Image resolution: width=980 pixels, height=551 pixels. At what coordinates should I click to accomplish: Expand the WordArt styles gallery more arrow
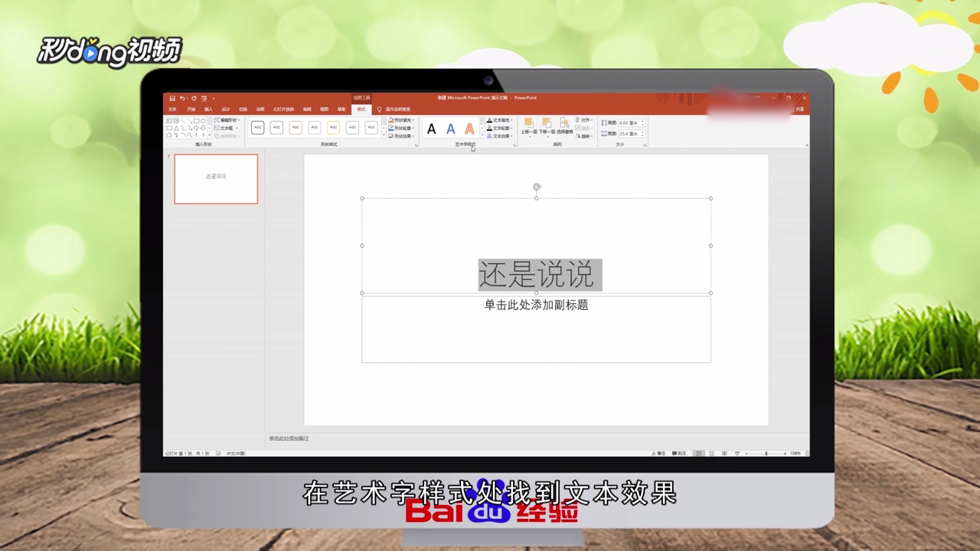pyautogui.click(x=482, y=135)
